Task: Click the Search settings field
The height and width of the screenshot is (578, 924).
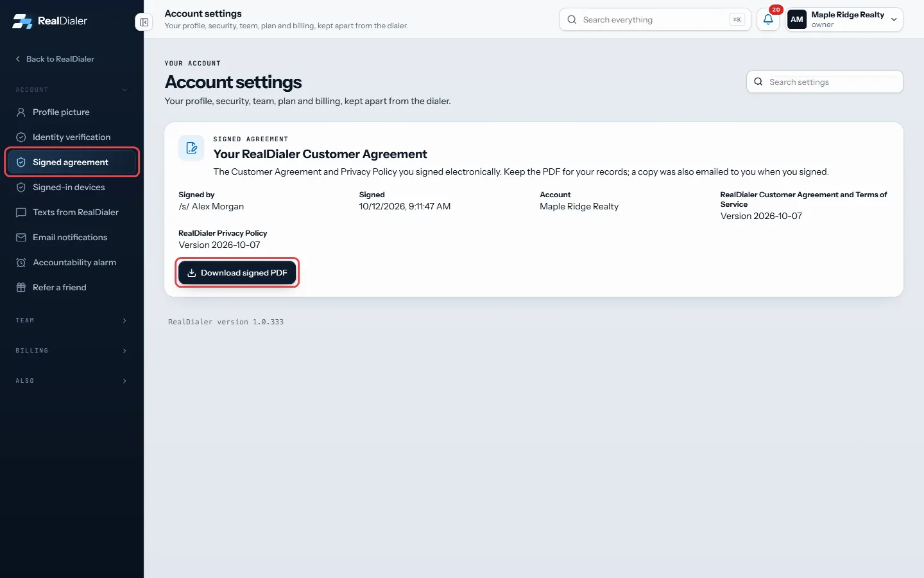Action: 825,82
